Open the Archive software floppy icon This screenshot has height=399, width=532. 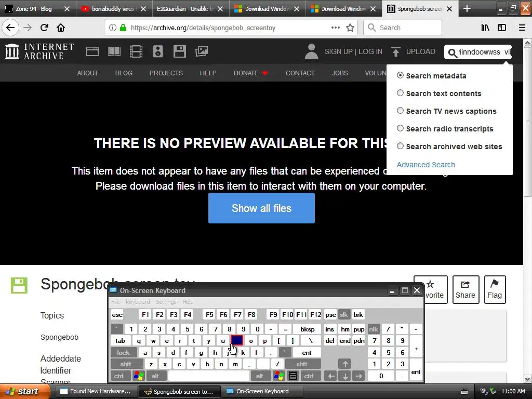pyautogui.click(x=179, y=51)
